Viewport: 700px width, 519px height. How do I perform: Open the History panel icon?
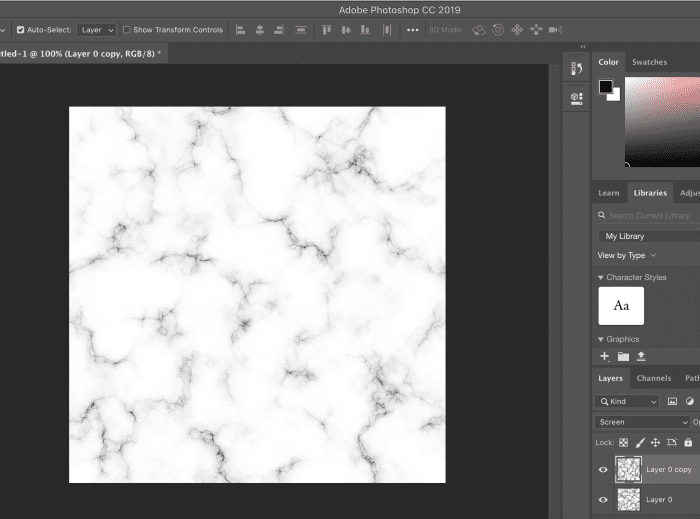[576, 68]
